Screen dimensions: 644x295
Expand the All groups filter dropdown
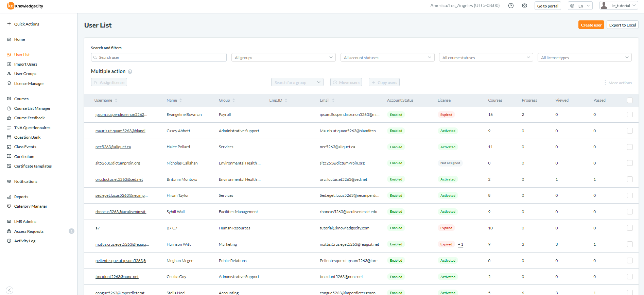point(283,57)
